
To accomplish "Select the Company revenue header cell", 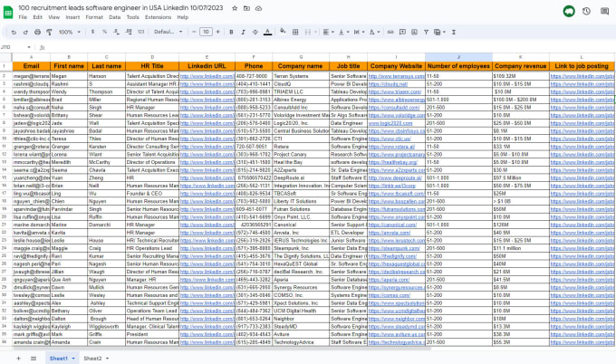I will pyautogui.click(x=521, y=66).
